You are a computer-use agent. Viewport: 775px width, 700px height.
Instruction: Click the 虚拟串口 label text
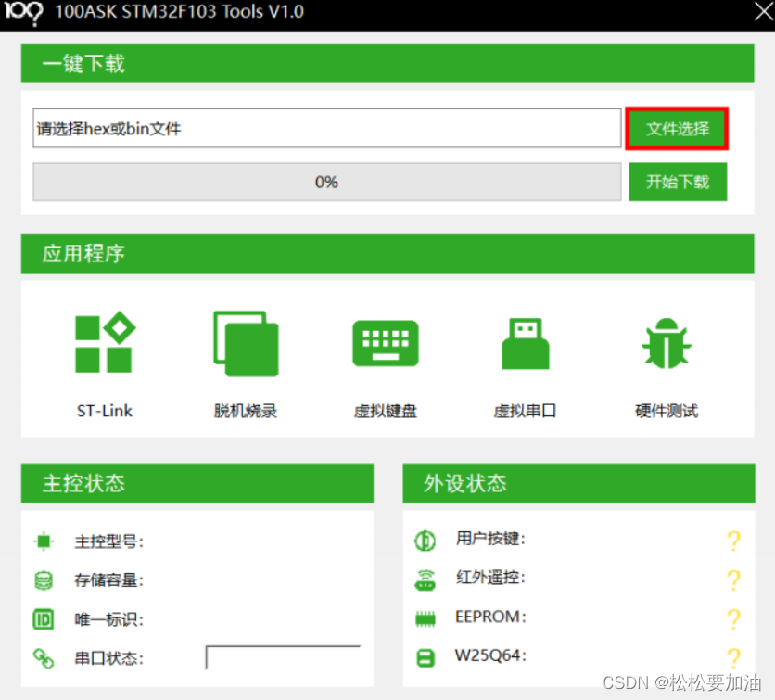525,411
